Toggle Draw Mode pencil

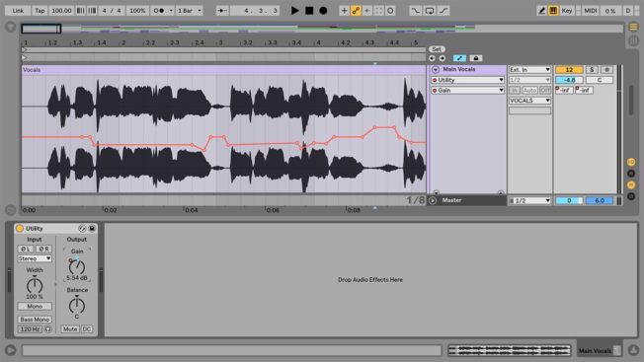point(541,11)
